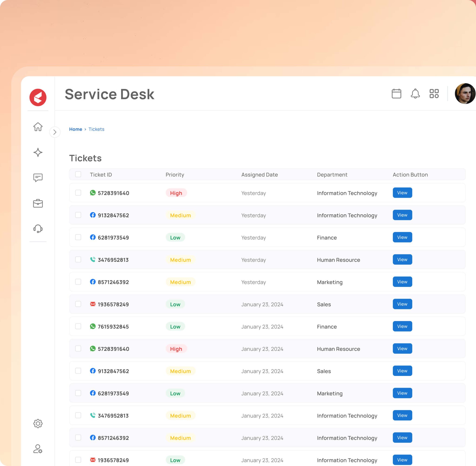Click the Facebook icon for 9132847562 Sales ticket
This screenshot has width=476, height=466.
point(93,371)
